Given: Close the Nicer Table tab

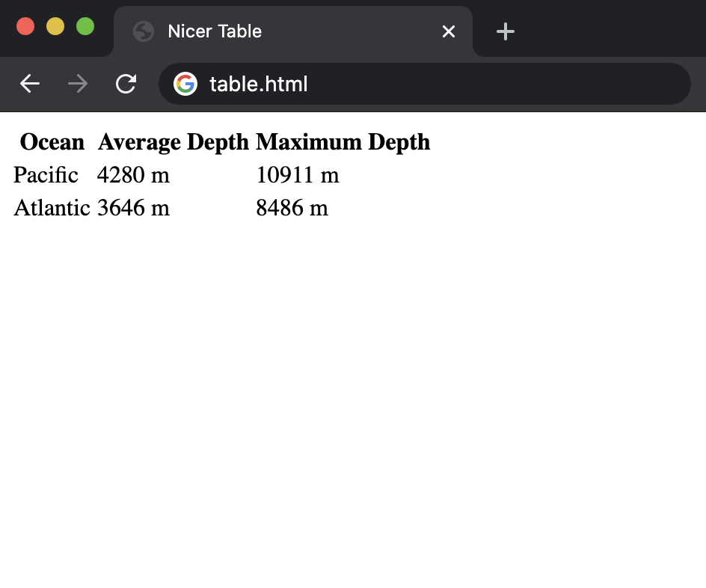Looking at the screenshot, I should (449, 31).
